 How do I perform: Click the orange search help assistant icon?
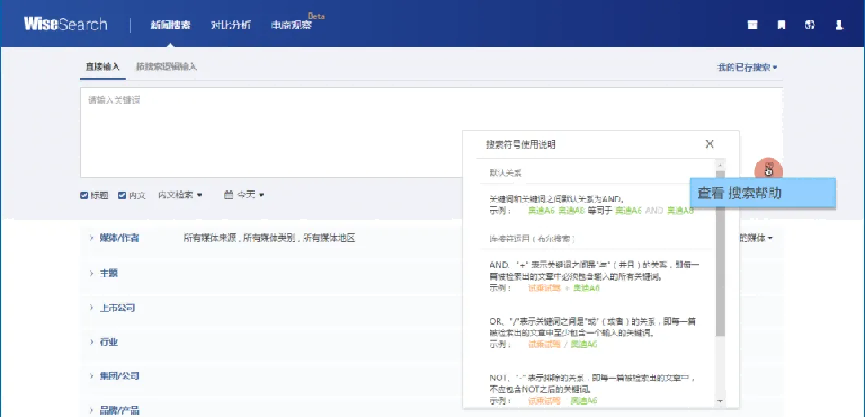(x=767, y=168)
